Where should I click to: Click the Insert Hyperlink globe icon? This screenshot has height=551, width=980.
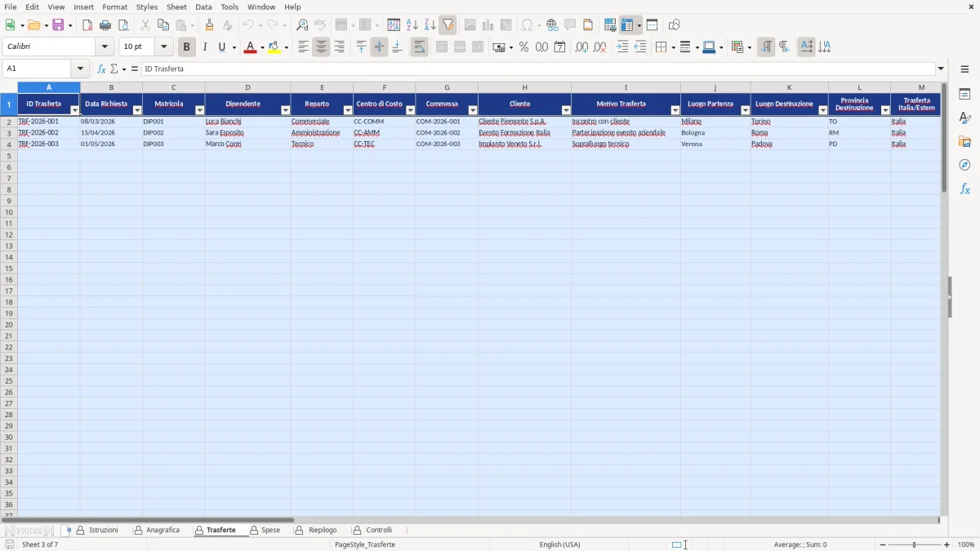[x=552, y=25]
